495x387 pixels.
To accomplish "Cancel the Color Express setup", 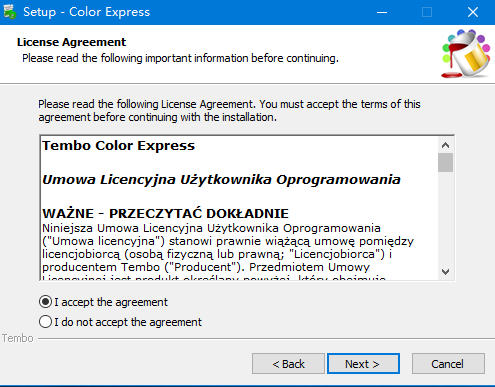I will [448, 364].
